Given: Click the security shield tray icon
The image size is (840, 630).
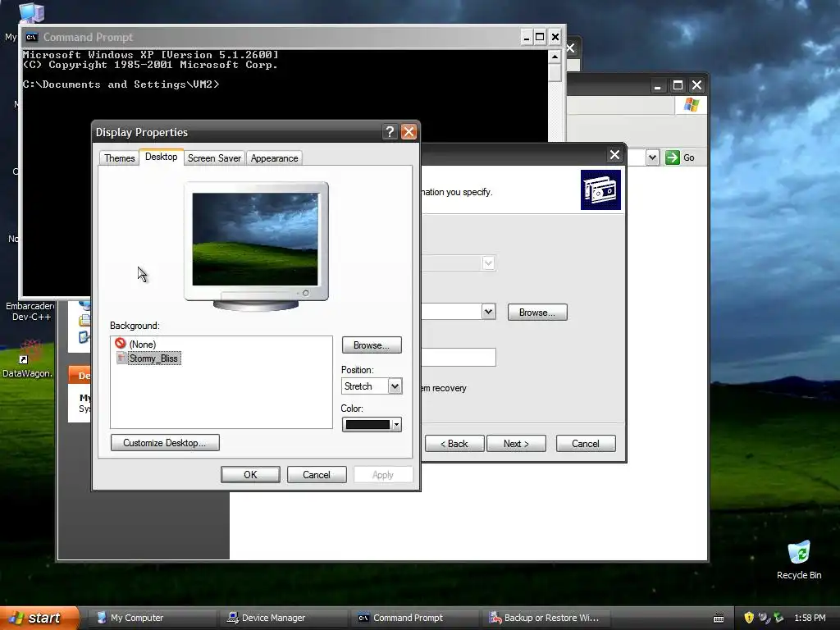Looking at the screenshot, I should (749, 618).
